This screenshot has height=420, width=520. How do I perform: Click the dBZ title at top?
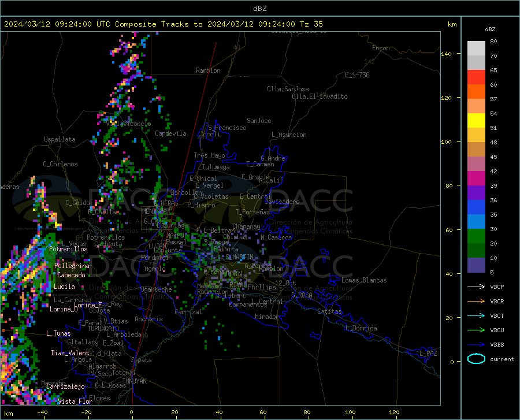260,9
